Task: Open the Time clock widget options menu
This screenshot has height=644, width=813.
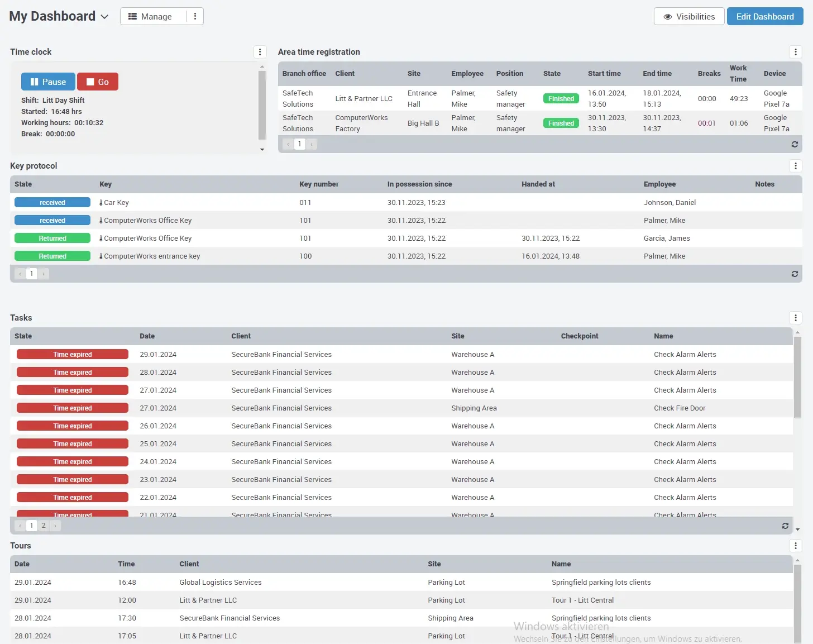Action: [260, 51]
